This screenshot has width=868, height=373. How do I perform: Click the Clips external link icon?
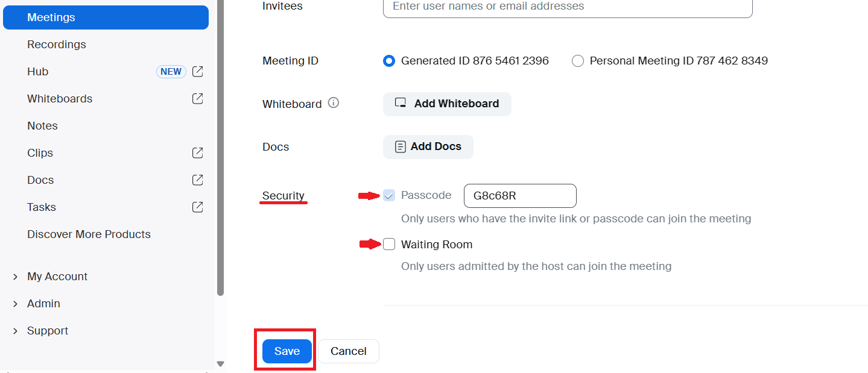coord(197,153)
